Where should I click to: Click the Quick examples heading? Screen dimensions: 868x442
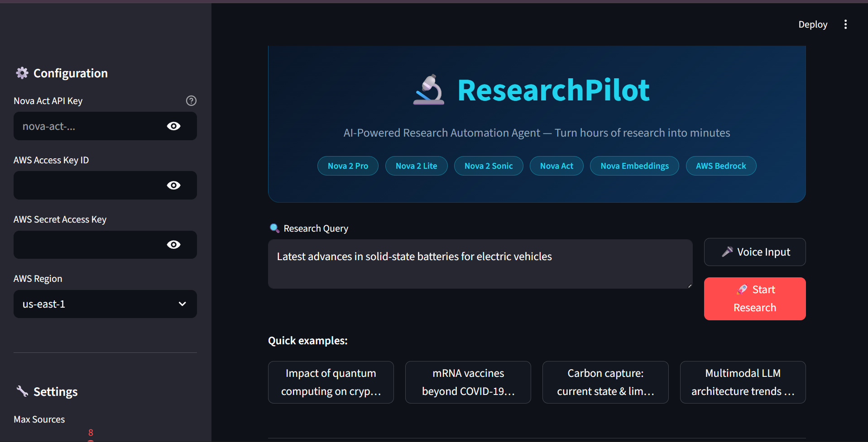click(308, 341)
